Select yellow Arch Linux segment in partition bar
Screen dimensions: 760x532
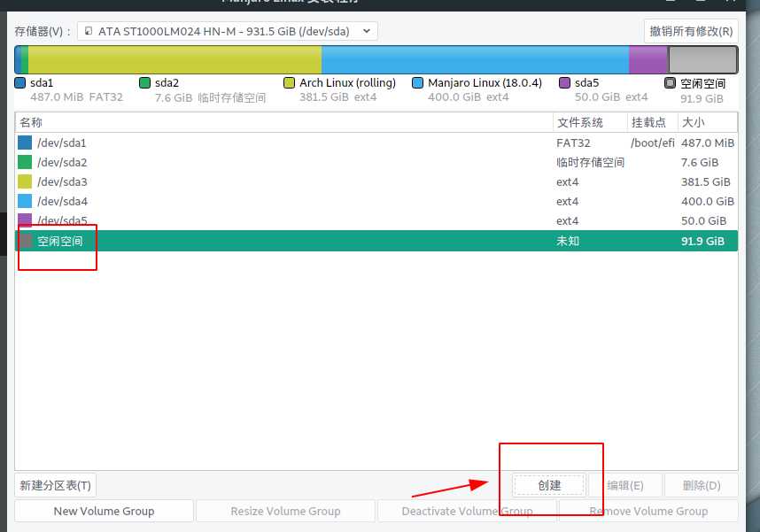click(x=174, y=59)
